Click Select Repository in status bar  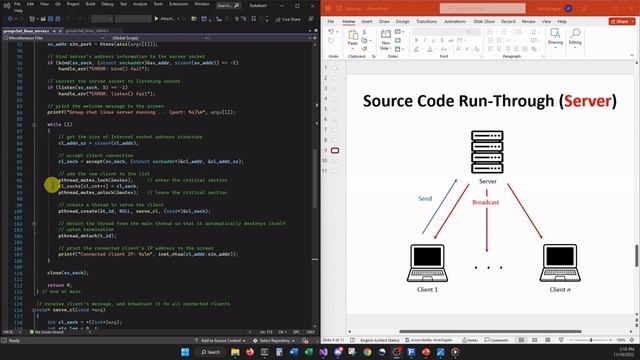click(273, 340)
